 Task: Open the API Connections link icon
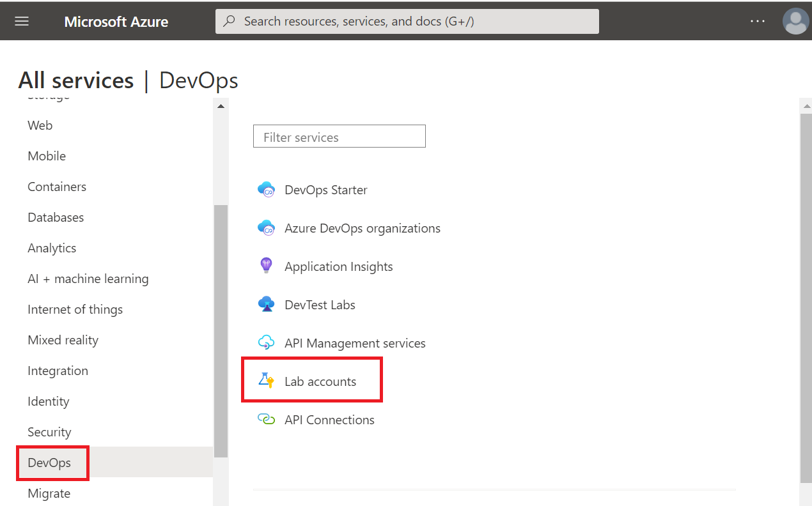pos(267,419)
